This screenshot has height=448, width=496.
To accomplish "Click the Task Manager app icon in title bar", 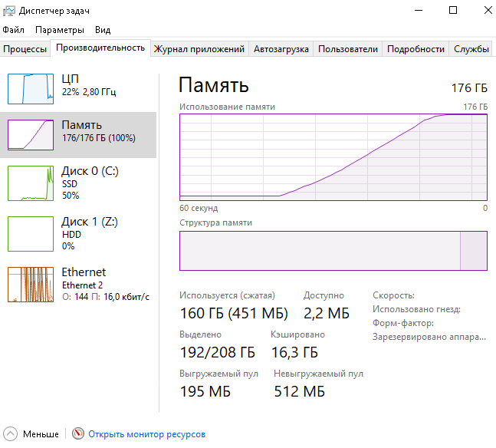I will (x=9, y=10).
